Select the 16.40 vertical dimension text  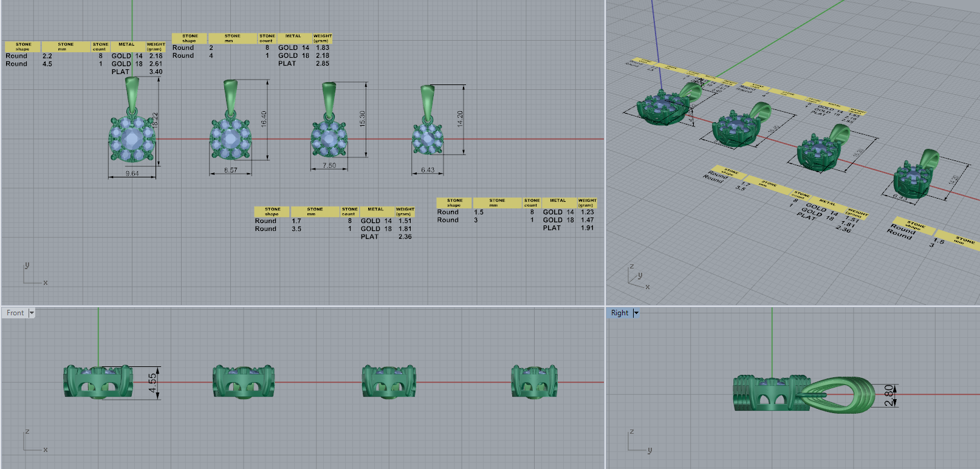click(264, 118)
